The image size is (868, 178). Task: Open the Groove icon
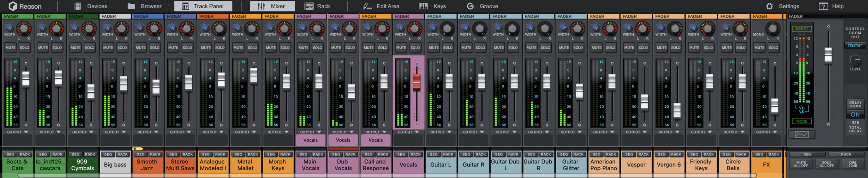point(470,6)
